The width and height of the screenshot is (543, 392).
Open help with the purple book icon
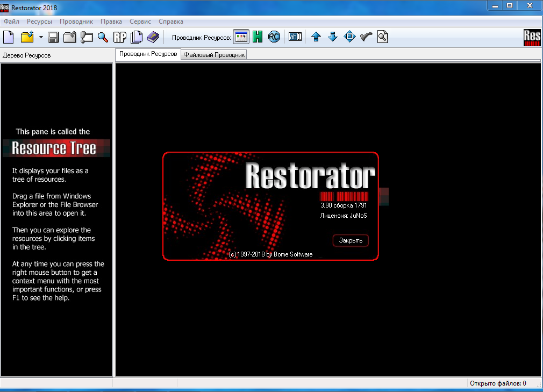pyautogui.click(x=153, y=37)
